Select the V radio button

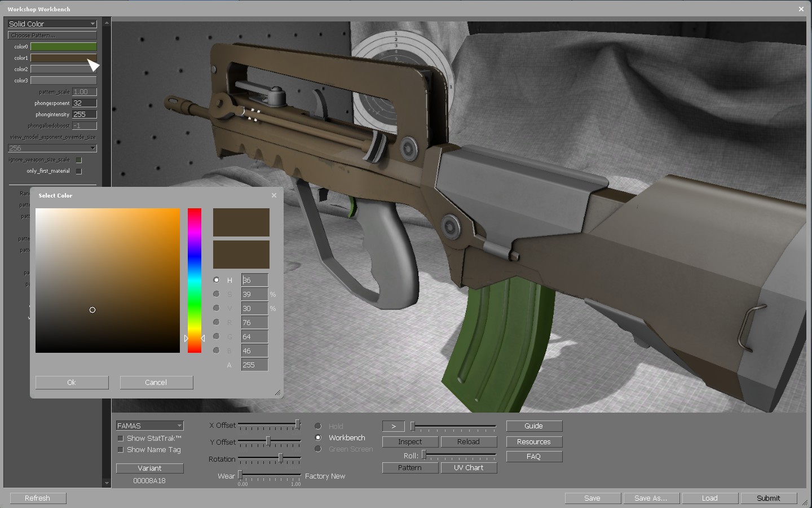click(216, 308)
